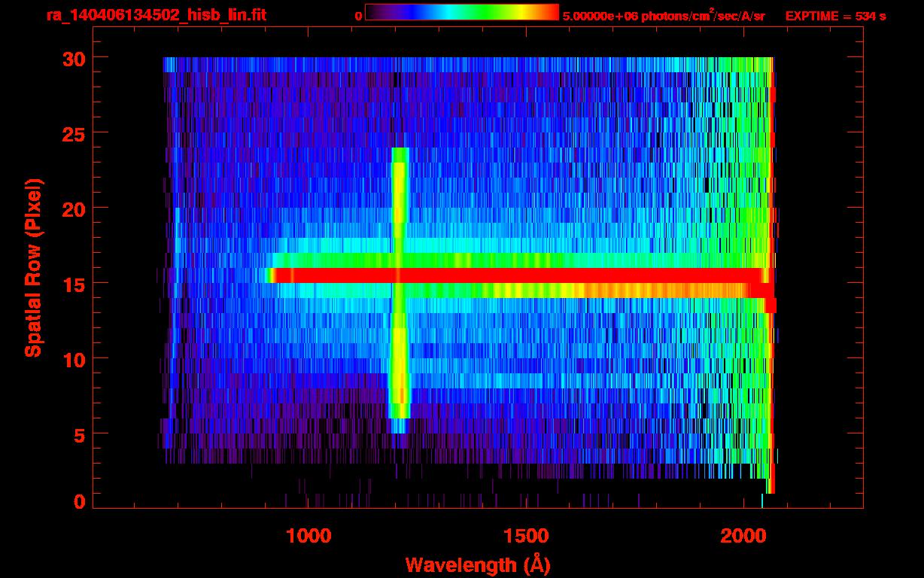Click the x-axis tick label 1000
Image resolution: width=924 pixels, height=578 pixels.
pos(309,536)
